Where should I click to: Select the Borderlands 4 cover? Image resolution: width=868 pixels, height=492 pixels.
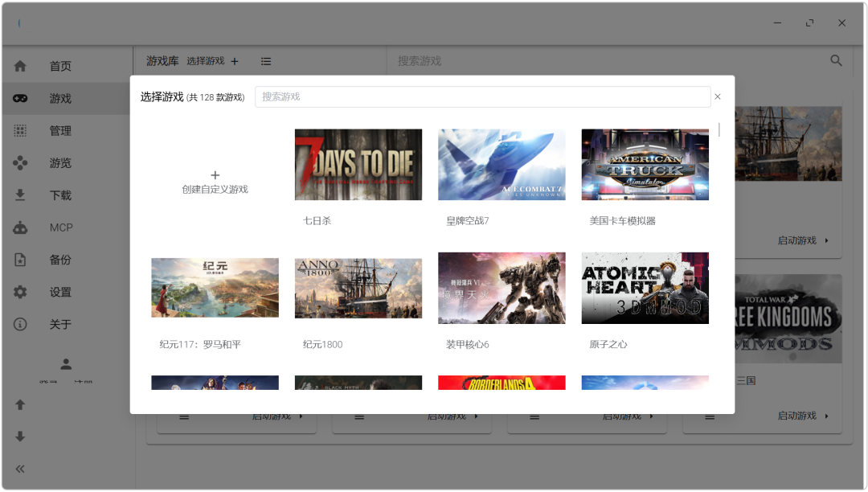502,383
